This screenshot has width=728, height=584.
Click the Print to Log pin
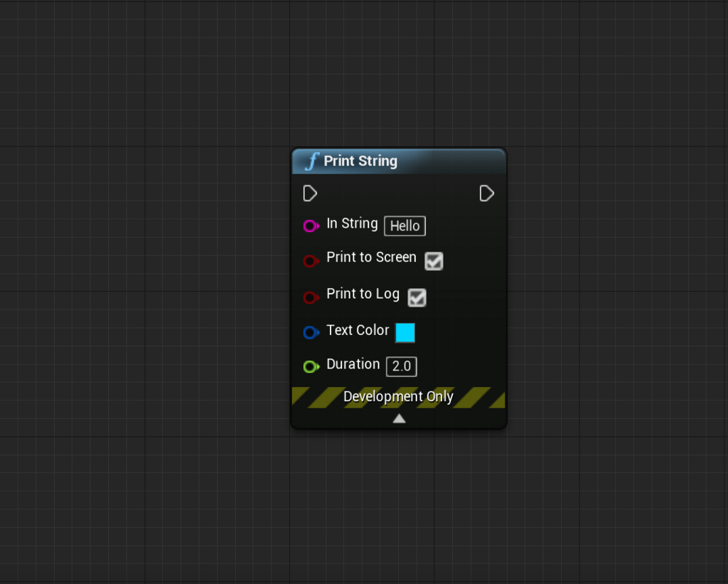[311, 297]
